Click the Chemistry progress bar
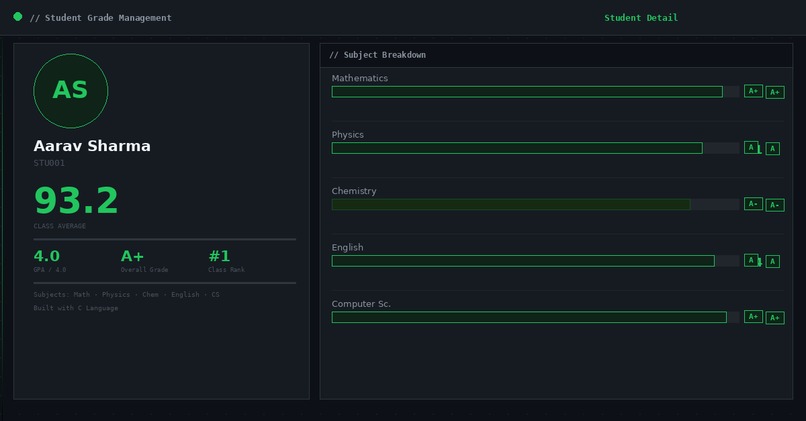Viewport: 806px width, 421px height. point(536,205)
